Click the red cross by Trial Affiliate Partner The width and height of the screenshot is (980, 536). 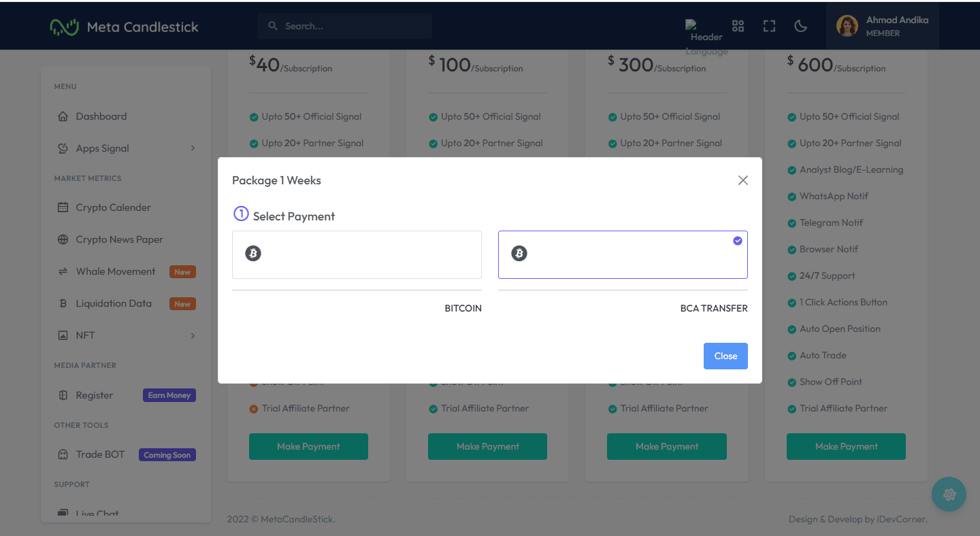(x=254, y=409)
